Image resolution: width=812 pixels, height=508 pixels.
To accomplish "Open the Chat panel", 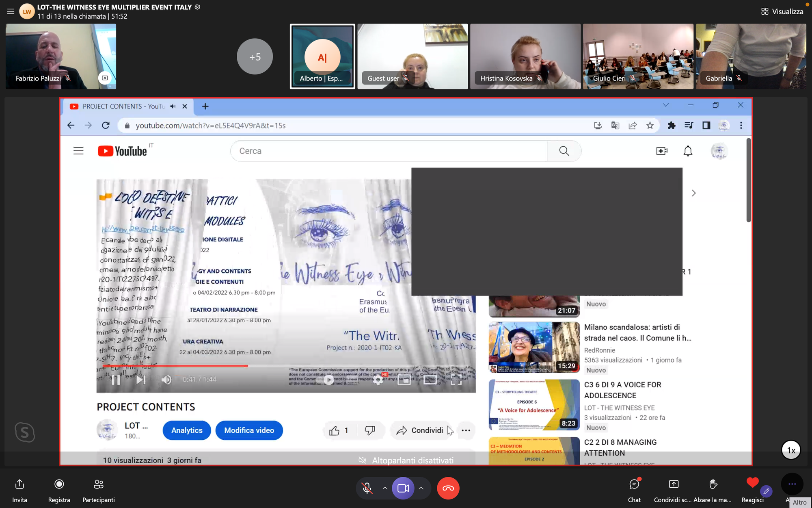I will tap(634, 484).
